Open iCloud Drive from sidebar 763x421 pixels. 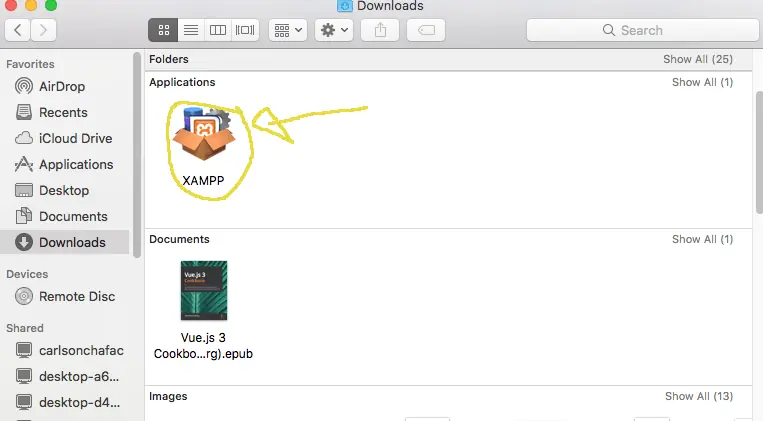pos(75,138)
